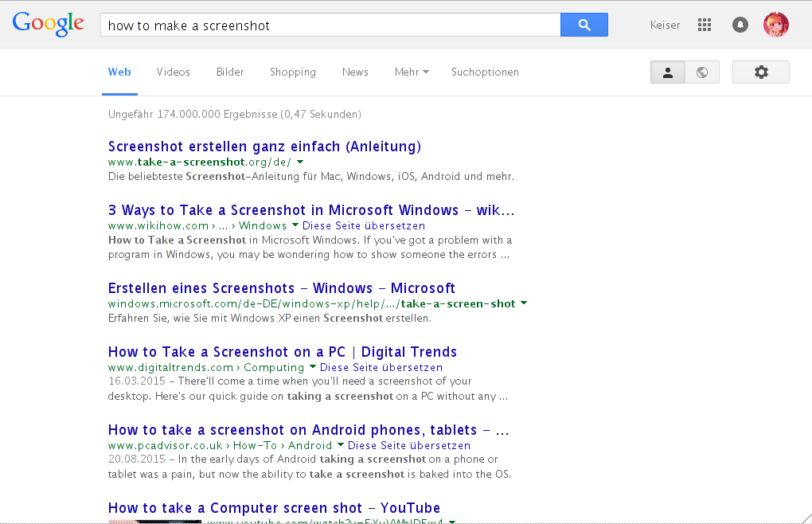Switch to the Bilder tab
The image size is (812, 524).
pyautogui.click(x=230, y=72)
